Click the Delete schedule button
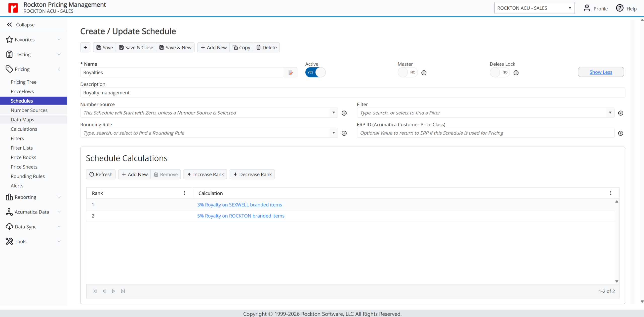Screen dimensions: 644x317 (266, 47)
